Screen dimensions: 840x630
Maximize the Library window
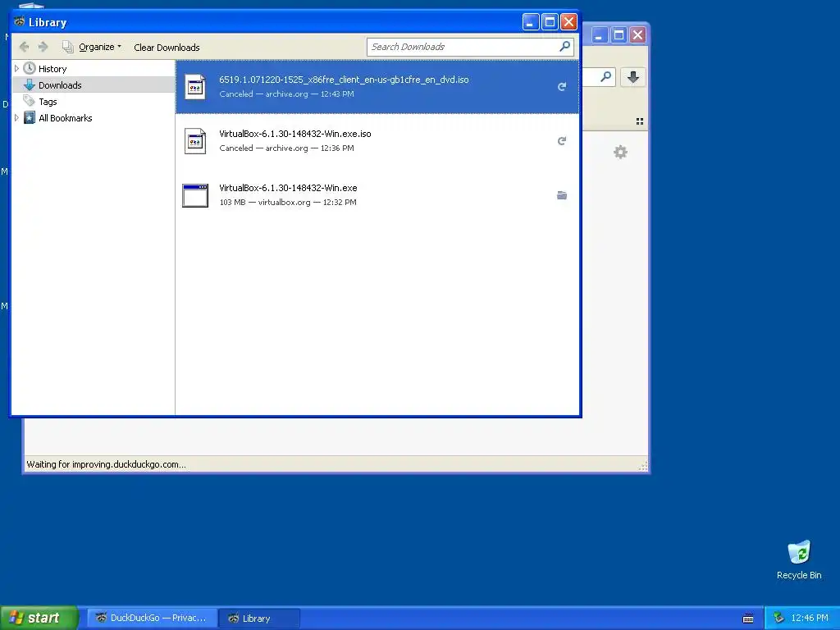550,22
